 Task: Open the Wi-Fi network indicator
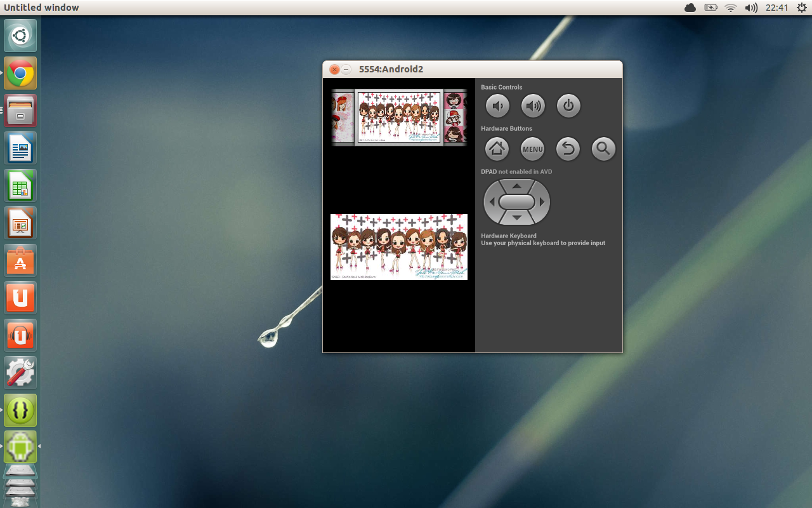pyautogui.click(x=731, y=8)
